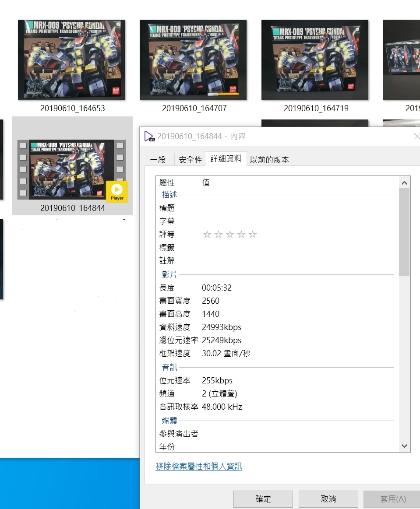Set rating using the fifth star

point(253,235)
